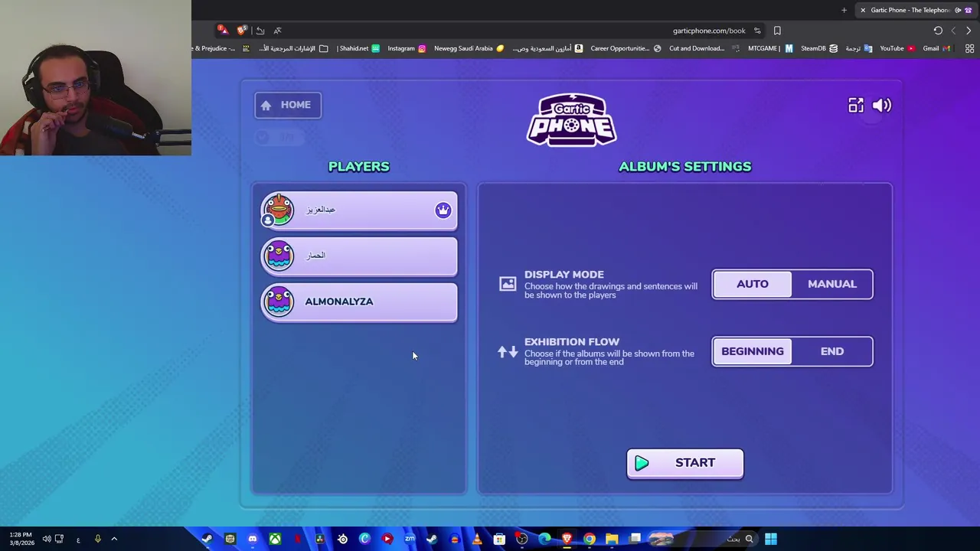Open Microsoft Store from the taskbar
This screenshot has width=980, height=551.
point(499,539)
